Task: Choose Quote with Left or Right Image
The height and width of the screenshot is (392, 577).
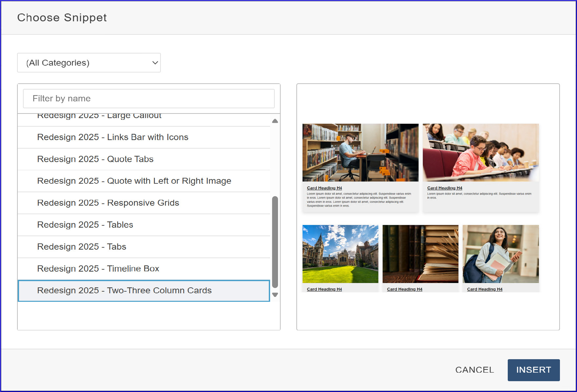Action: [134, 181]
